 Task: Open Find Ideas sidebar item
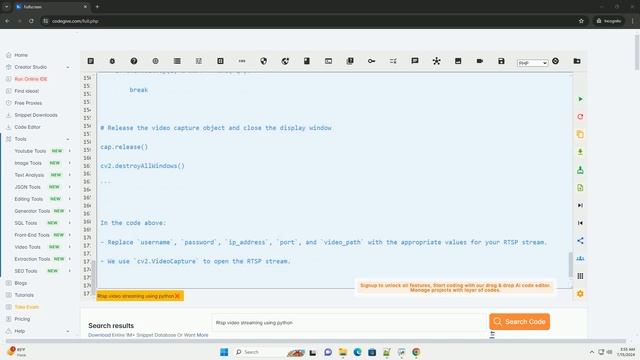27,91
